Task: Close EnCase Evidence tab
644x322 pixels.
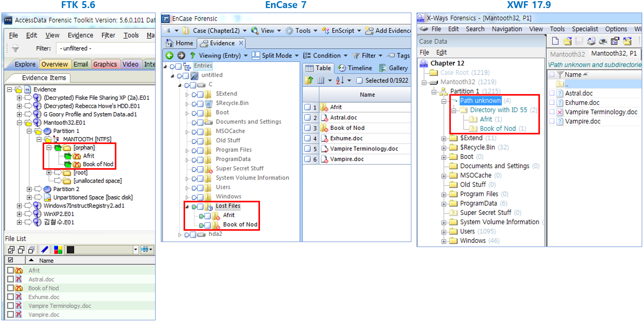Action: click(x=241, y=43)
